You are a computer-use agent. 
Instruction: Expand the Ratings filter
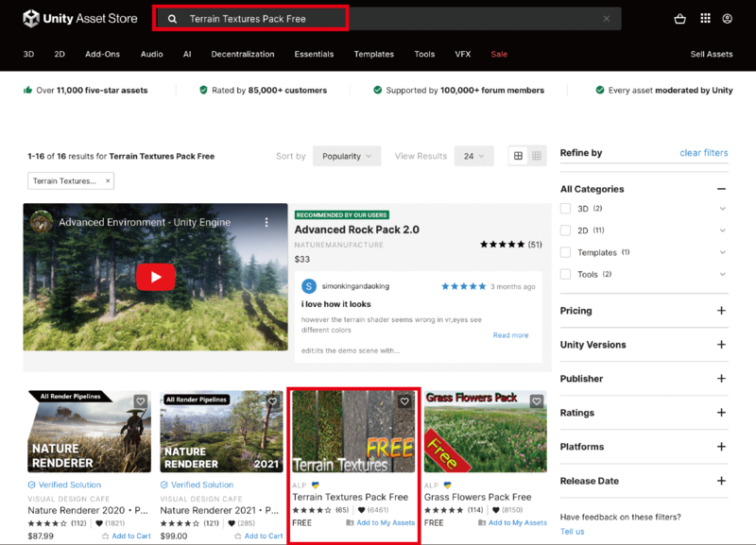721,413
